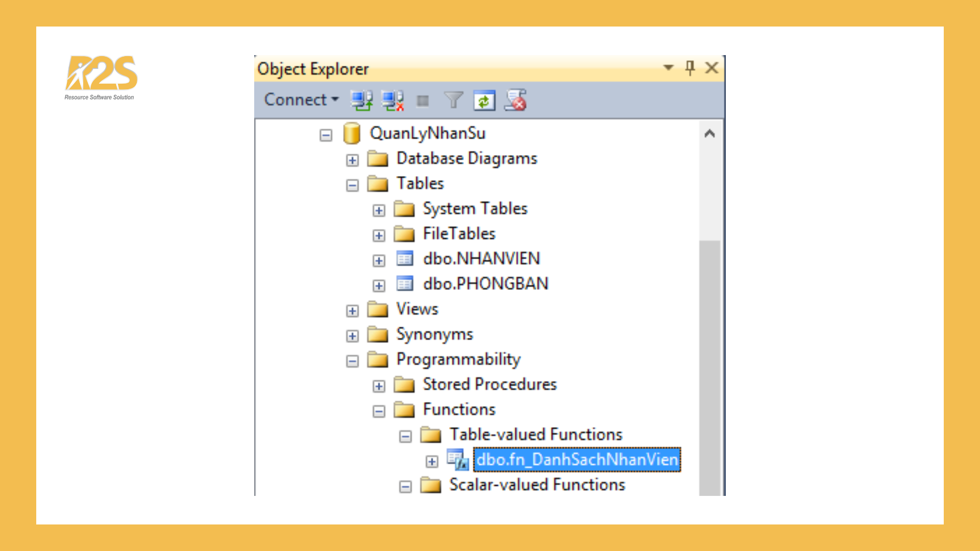Close the Object Explorer panel
980x551 pixels.
(x=712, y=68)
